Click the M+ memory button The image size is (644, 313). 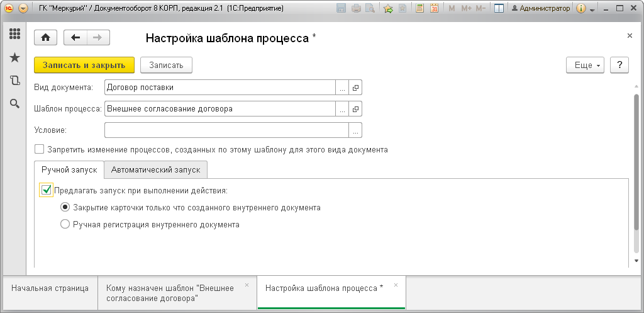click(466, 8)
